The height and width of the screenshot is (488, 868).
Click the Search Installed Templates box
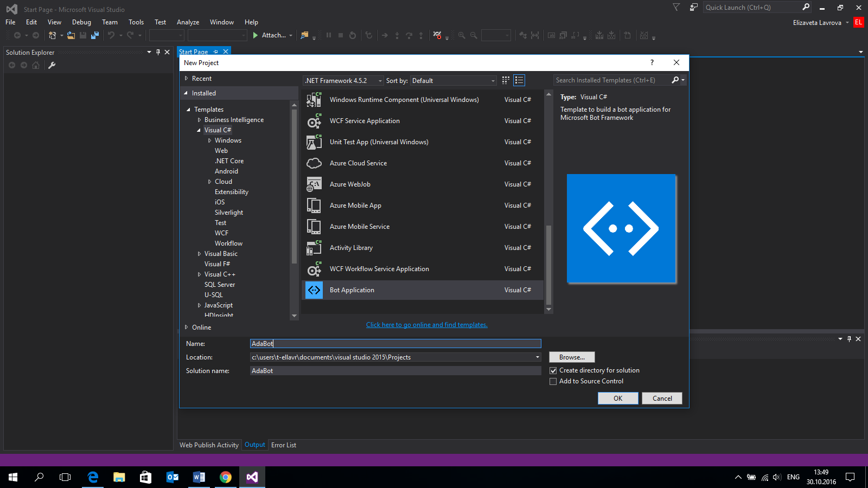(612, 80)
